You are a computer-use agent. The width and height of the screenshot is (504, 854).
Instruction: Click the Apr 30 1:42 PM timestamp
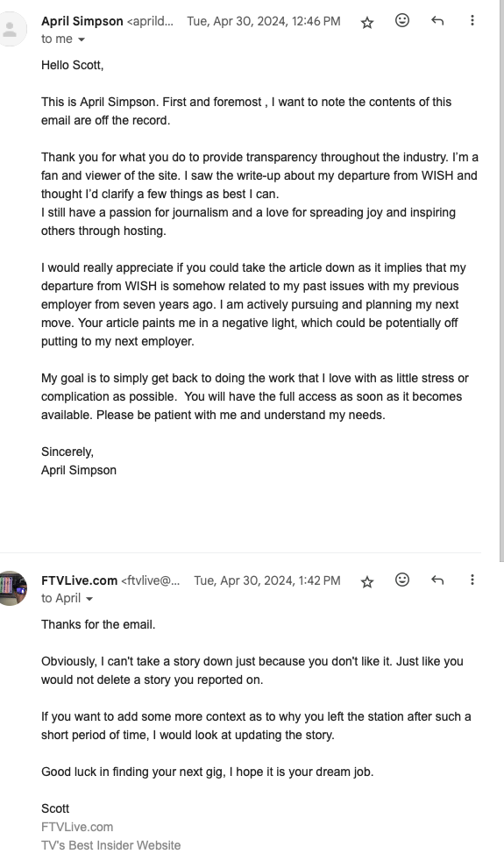[x=267, y=580]
